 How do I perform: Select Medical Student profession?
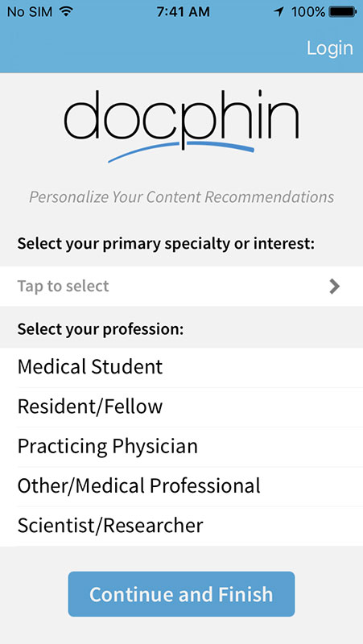pyautogui.click(x=182, y=367)
